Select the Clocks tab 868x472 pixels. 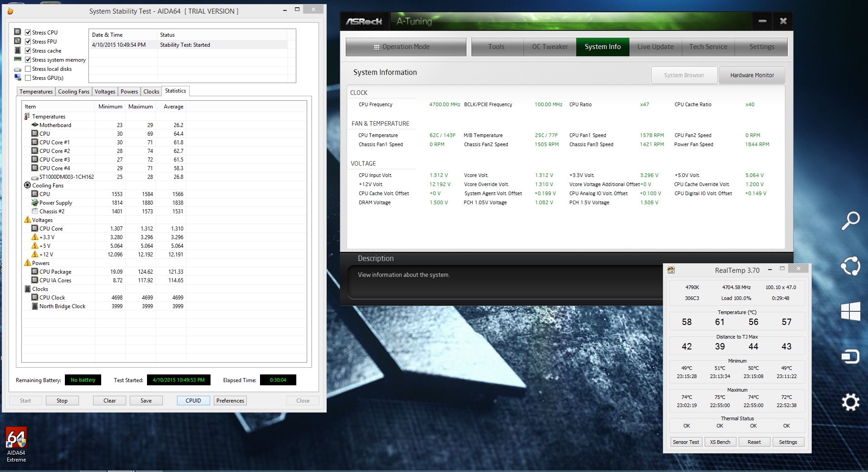(152, 92)
